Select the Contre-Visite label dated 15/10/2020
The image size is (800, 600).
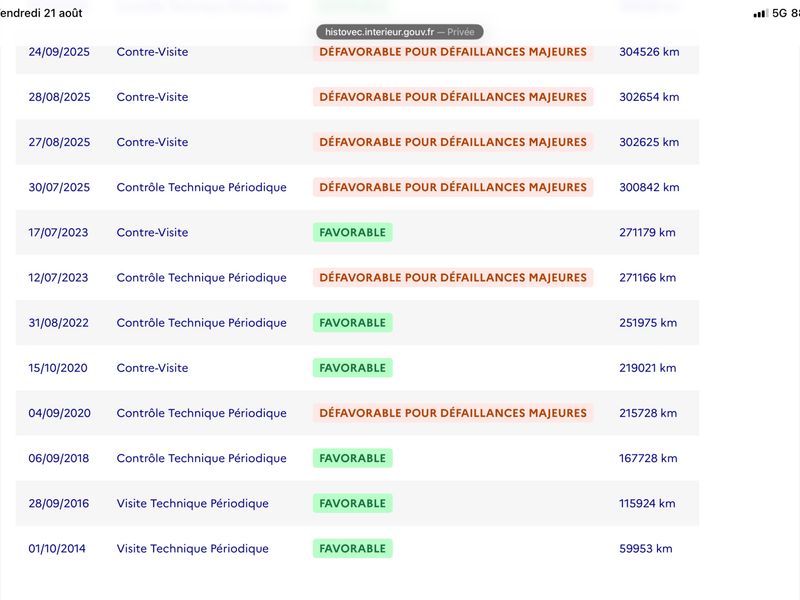point(152,368)
